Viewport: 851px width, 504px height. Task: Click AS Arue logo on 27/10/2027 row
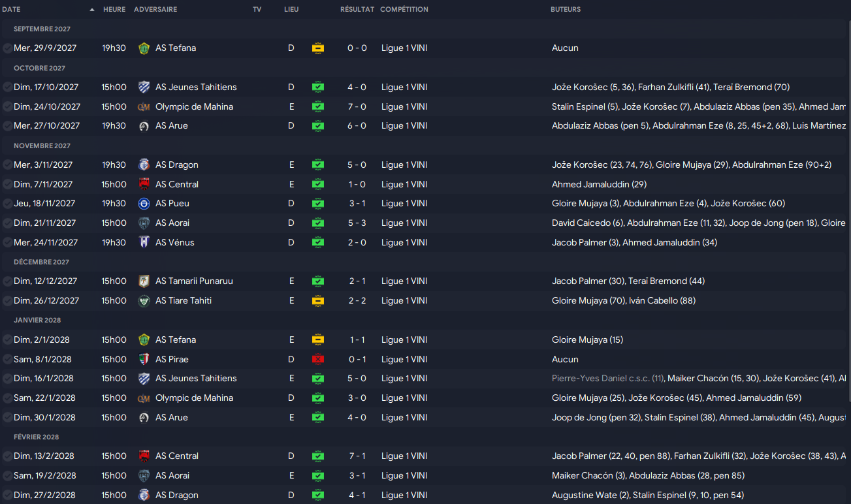144,126
